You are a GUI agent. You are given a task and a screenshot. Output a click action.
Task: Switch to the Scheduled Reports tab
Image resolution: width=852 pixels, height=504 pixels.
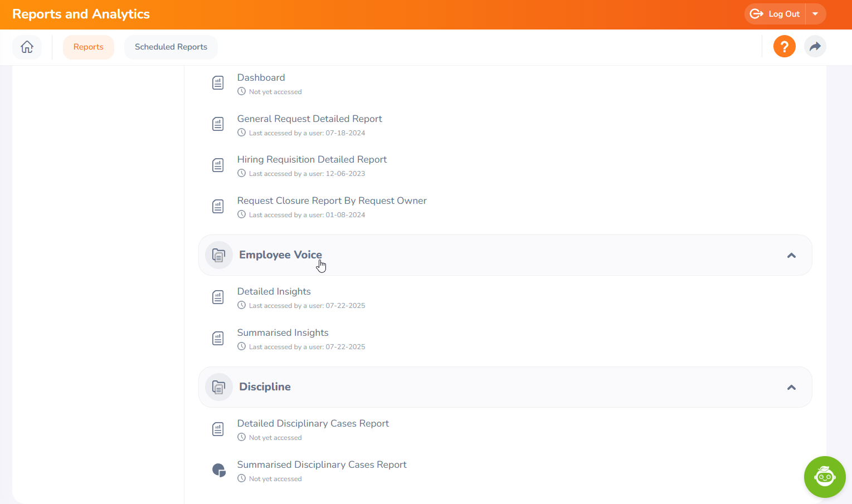click(x=171, y=47)
